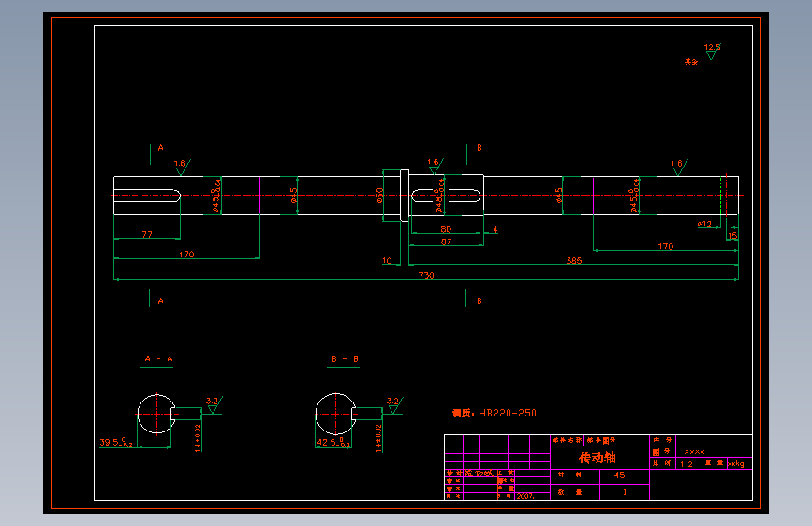
Task: Click the 15 dimension near the ø12 hole
Action: click(732, 236)
